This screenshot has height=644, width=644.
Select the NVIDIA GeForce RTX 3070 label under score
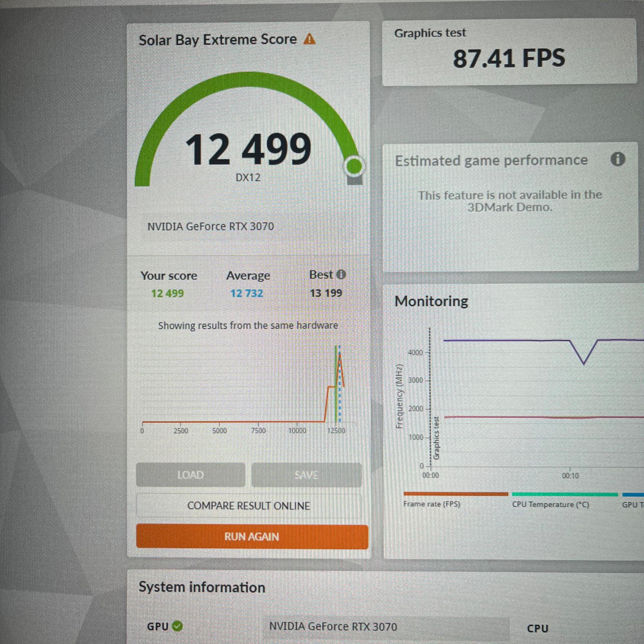211,226
